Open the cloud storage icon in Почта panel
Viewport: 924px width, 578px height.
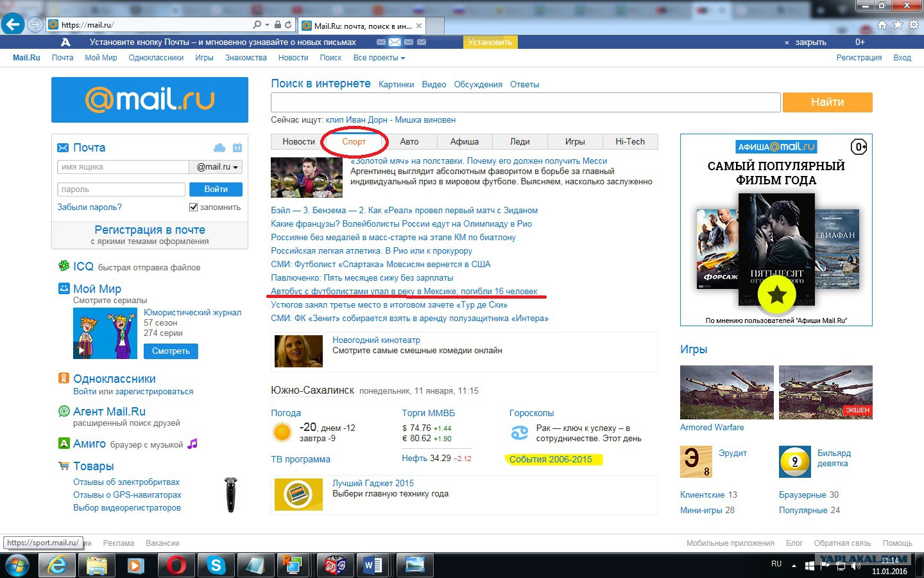pyautogui.click(x=219, y=148)
